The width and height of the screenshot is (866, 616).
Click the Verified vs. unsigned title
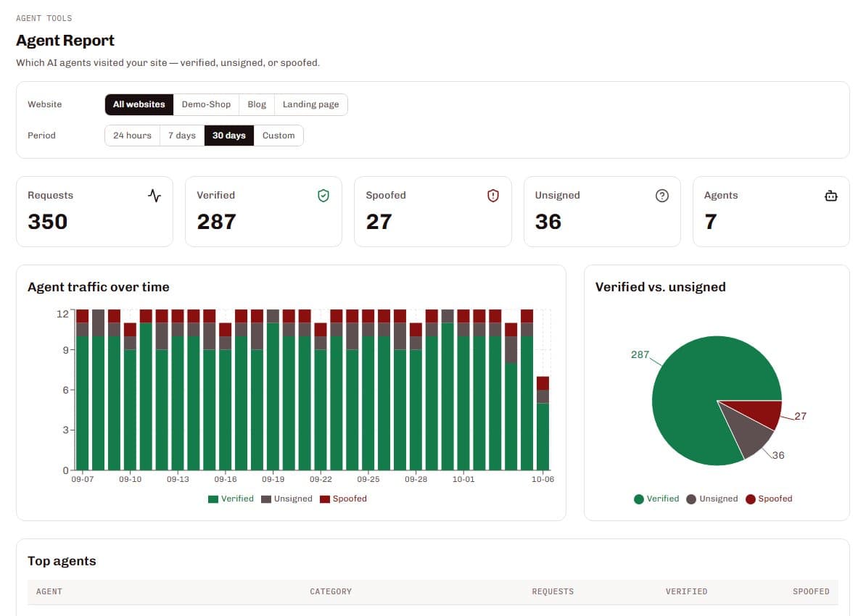pos(661,287)
